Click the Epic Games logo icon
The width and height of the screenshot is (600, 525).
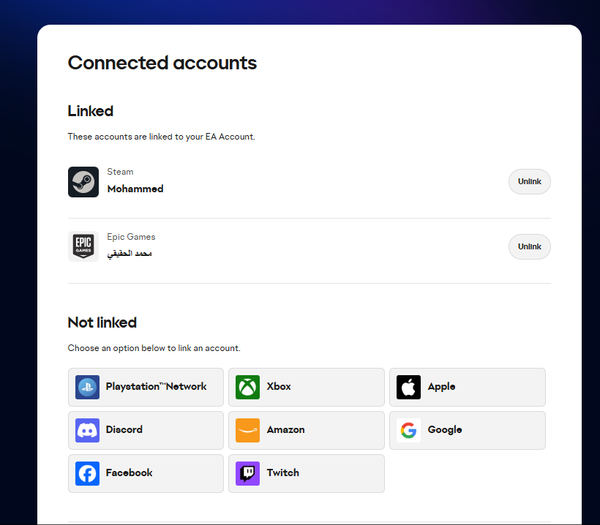tap(83, 246)
